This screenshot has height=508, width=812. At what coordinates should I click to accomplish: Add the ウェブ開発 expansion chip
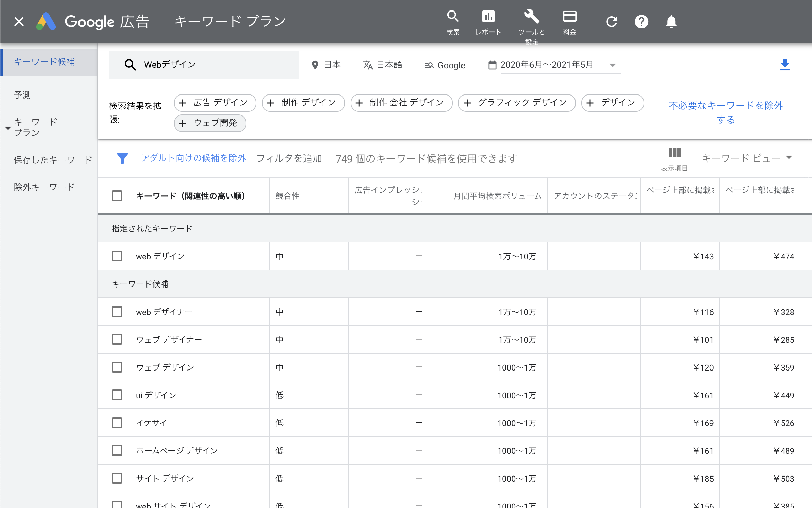[x=210, y=123]
